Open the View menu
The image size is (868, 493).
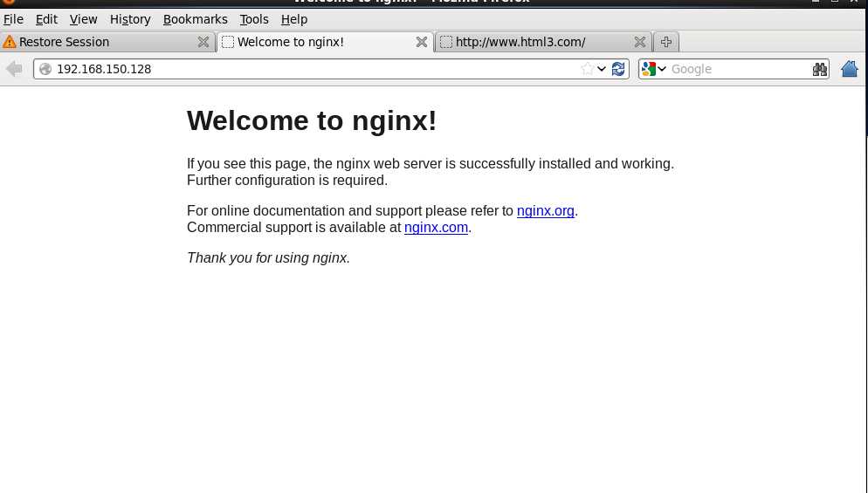[84, 19]
